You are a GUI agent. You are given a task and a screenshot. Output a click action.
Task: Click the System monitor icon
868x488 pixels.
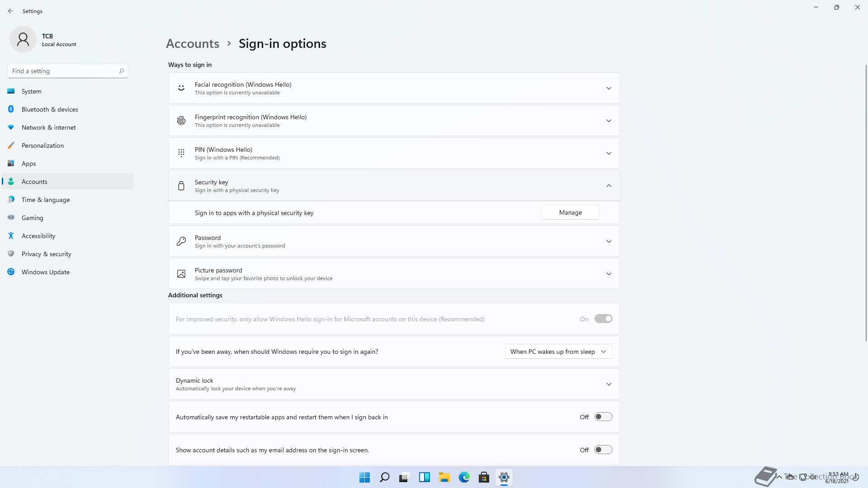click(x=11, y=91)
